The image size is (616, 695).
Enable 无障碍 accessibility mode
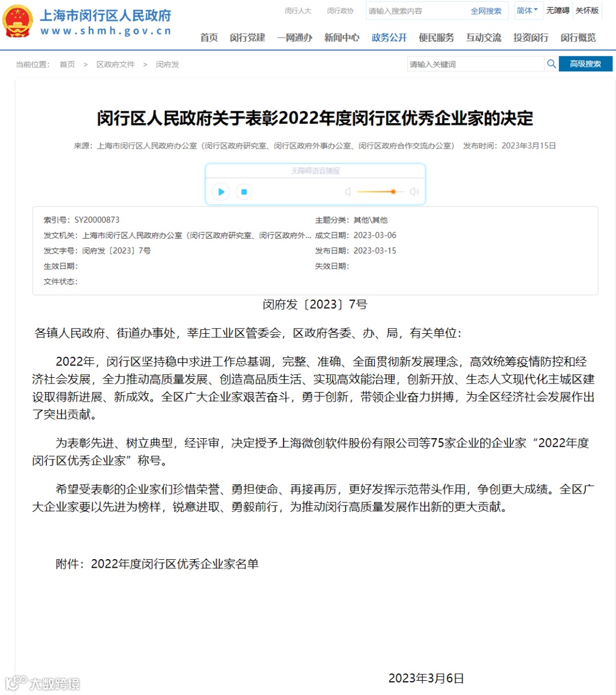(x=558, y=10)
